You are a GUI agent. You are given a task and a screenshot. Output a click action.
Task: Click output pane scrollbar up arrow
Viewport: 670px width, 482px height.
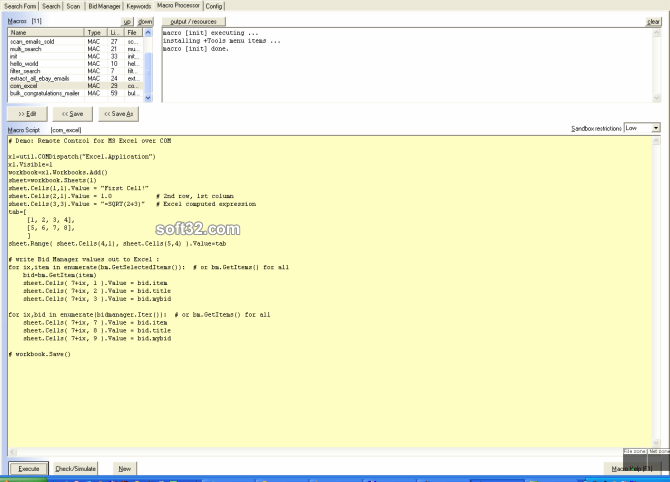pyautogui.click(x=657, y=33)
